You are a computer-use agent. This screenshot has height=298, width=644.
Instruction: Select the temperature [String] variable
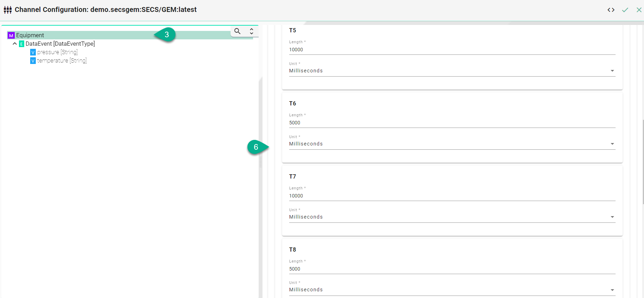(62, 61)
